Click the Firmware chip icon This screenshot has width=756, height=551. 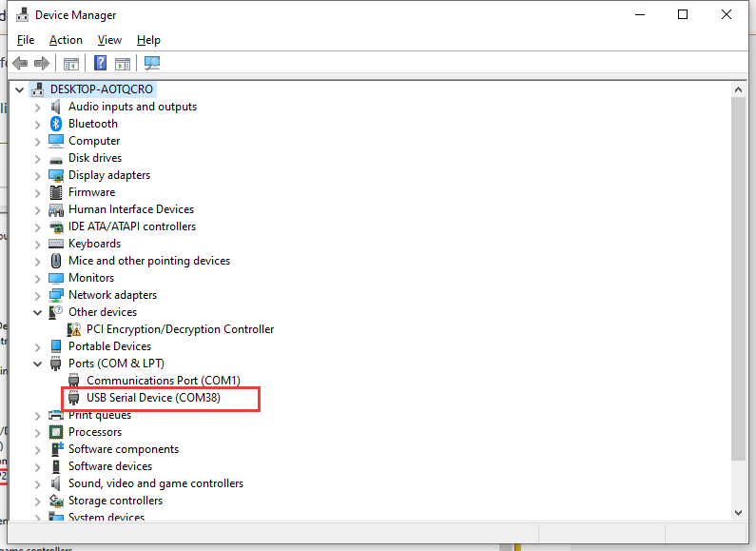[56, 192]
